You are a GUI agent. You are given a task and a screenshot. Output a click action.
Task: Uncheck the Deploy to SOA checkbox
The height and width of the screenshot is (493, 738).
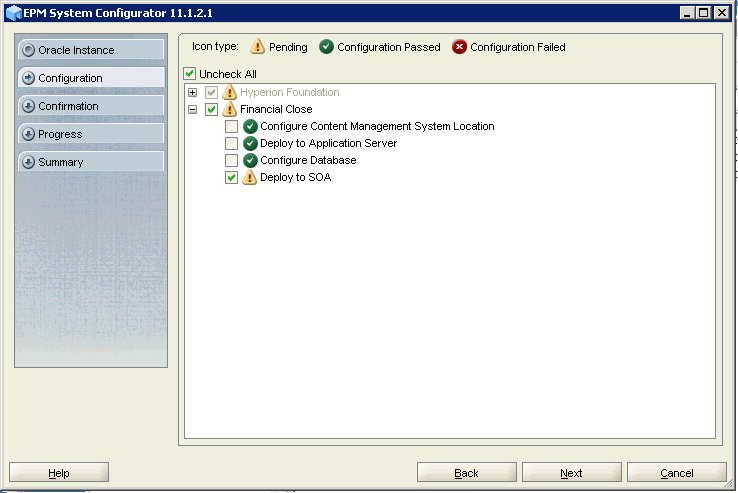(x=231, y=178)
